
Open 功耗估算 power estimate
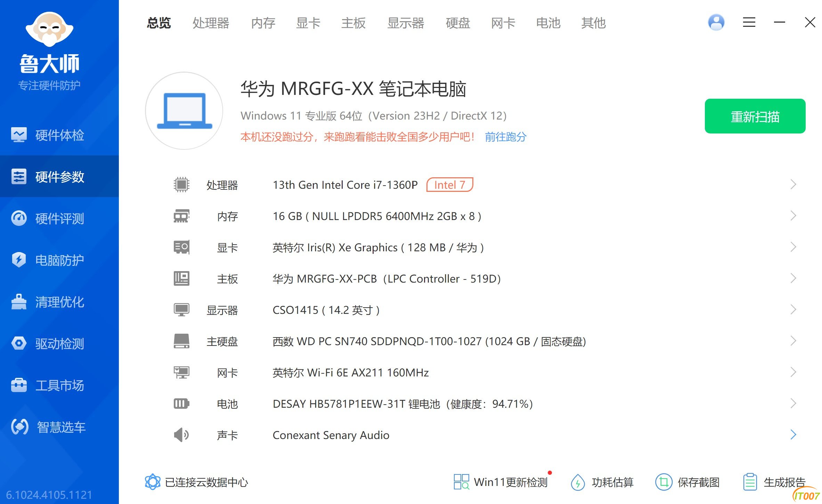coord(602,482)
